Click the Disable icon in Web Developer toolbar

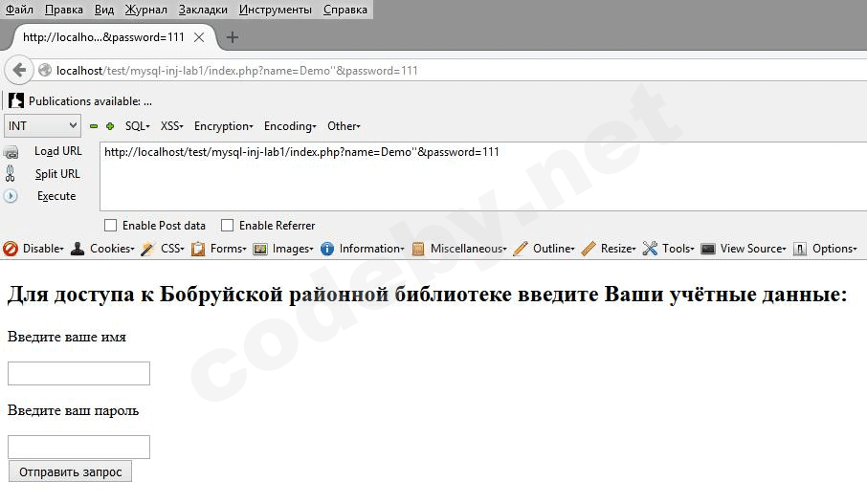(11, 249)
